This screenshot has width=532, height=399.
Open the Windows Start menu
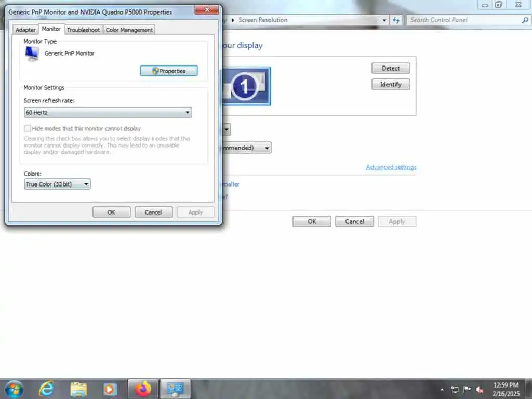point(14,389)
